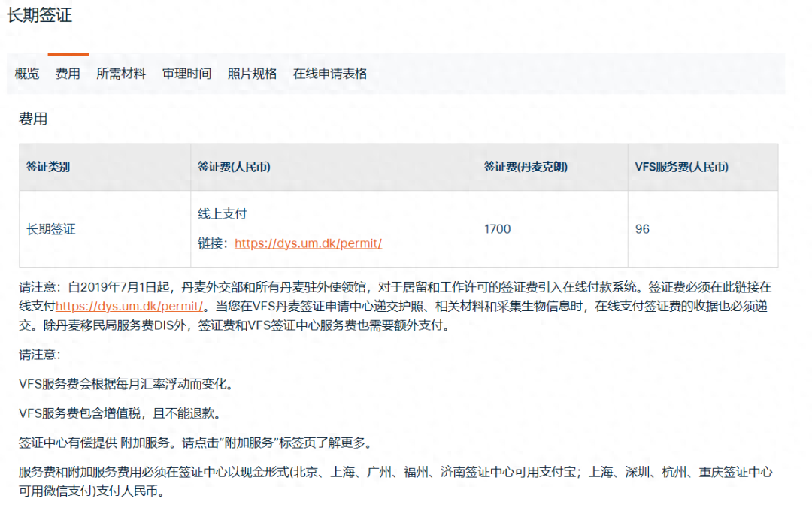Switch to the 照片规格 tab
The height and width of the screenshot is (511, 812).
click(250, 73)
